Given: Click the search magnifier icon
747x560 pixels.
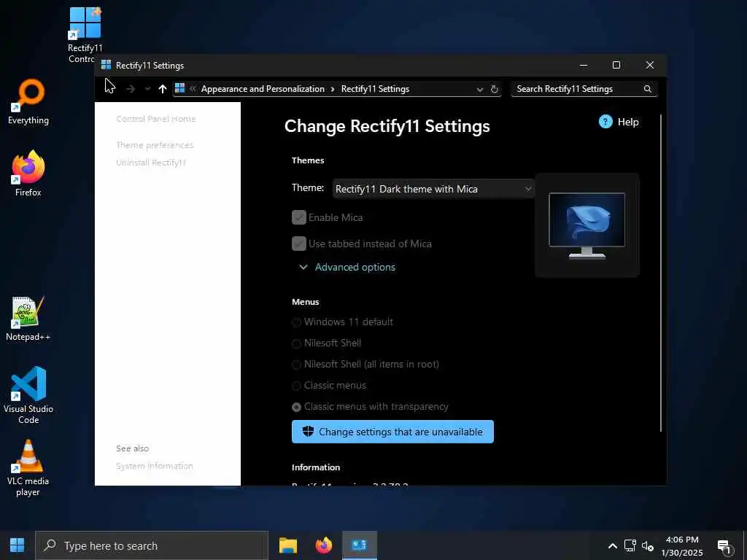Looking at the screenshot, I should click(x=648, y=89).
